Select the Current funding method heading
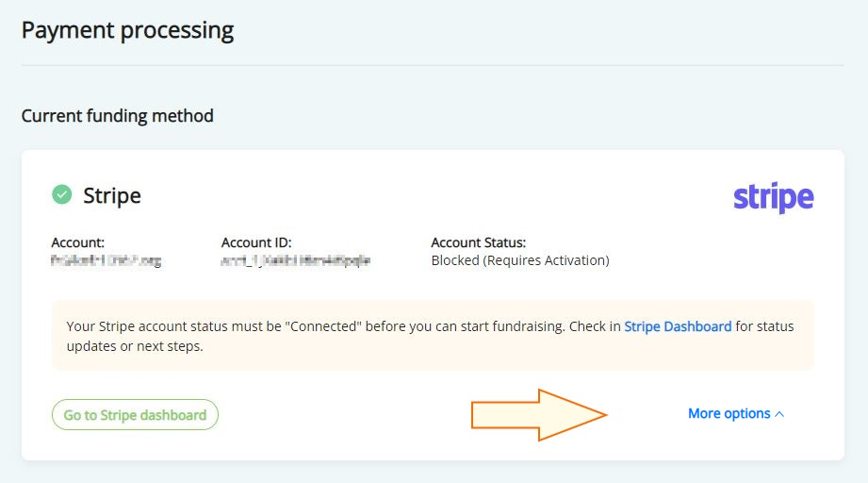Screen dimensions: 868x483 (118, 116)
